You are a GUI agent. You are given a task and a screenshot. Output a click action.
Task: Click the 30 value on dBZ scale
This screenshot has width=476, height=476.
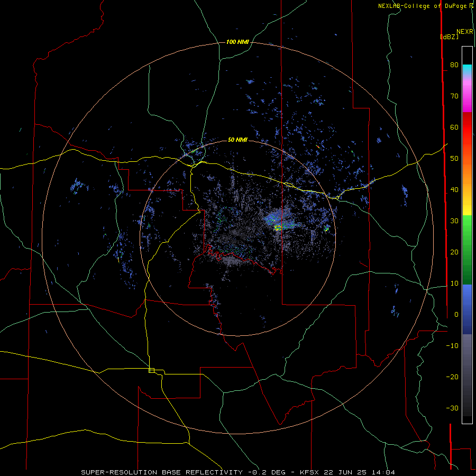click(x=454, y=221)
